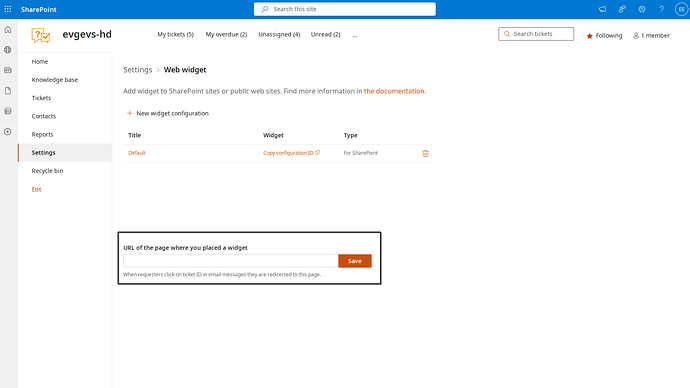
Task: Click the copy icon next to Copy configuration ID
Action: (x=318, y=153)
